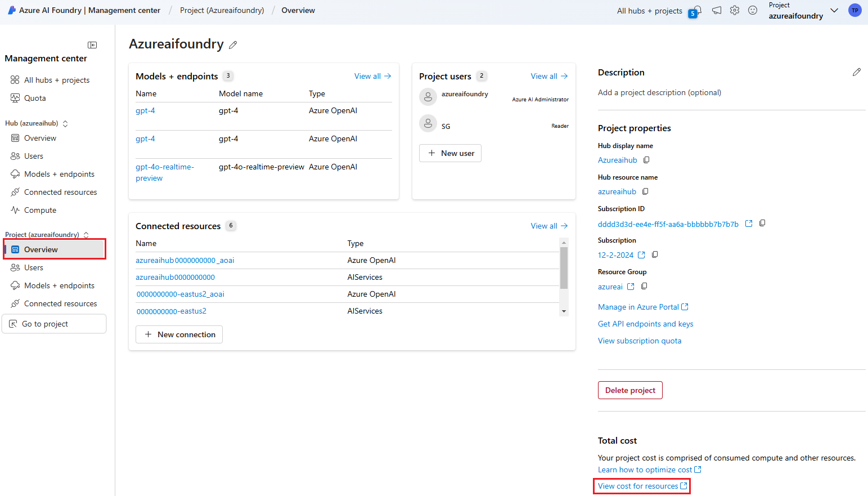View all Connected resources
The height and width of the screenshot is (496, 868).
(549, 226)
